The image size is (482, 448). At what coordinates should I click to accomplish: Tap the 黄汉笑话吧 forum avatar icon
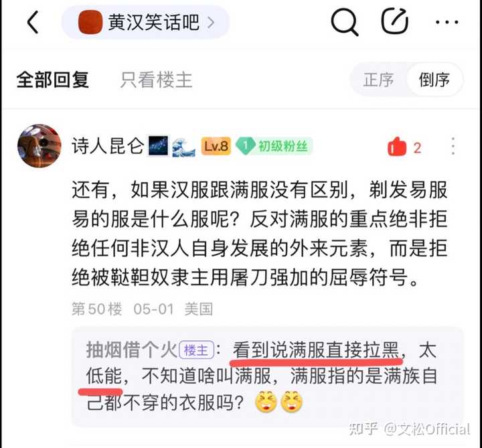click(90, 22)
